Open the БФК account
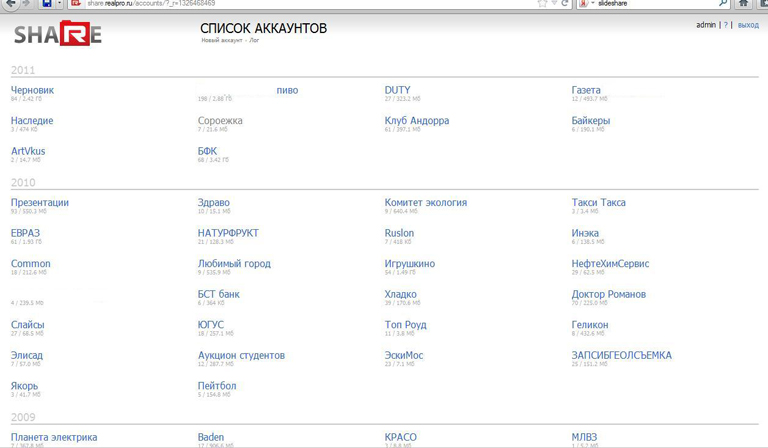 coord(207,151)
